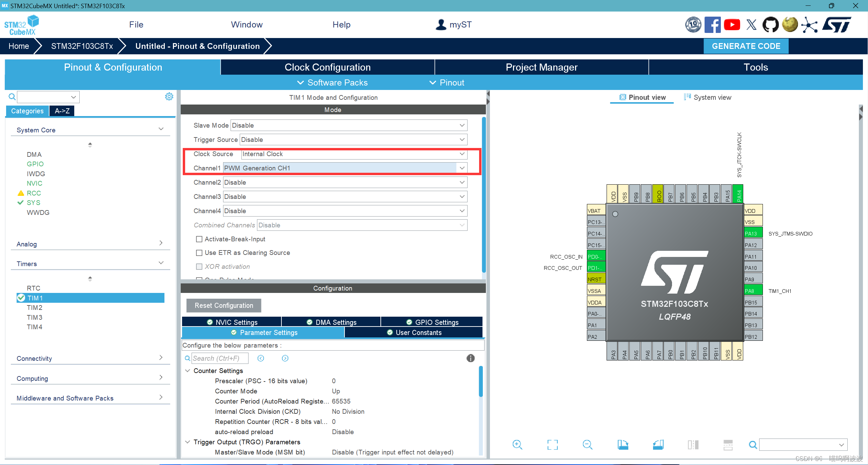The width and height of the screenshot is (868, 465).
Task: Check Use ETR as Clearing Source
Action: pos(199,253)
